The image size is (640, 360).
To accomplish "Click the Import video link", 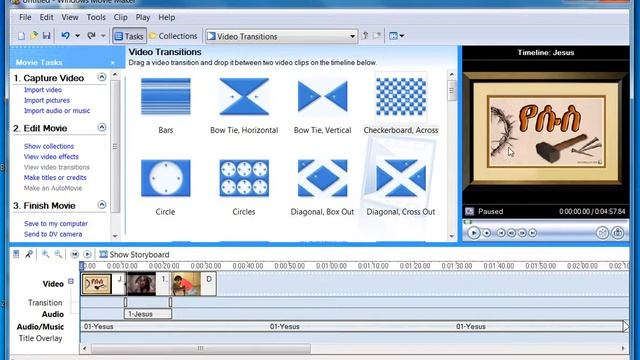I will [43, 90].
